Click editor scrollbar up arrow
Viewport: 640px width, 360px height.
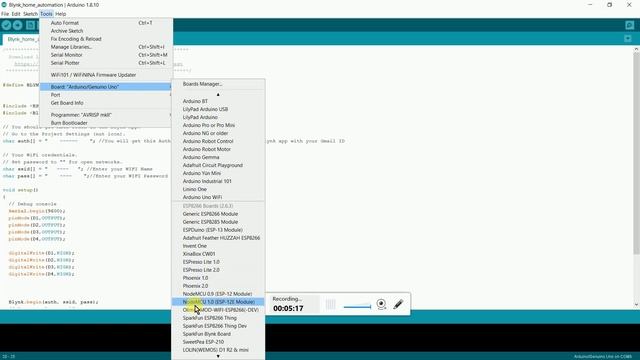[636, 49]
